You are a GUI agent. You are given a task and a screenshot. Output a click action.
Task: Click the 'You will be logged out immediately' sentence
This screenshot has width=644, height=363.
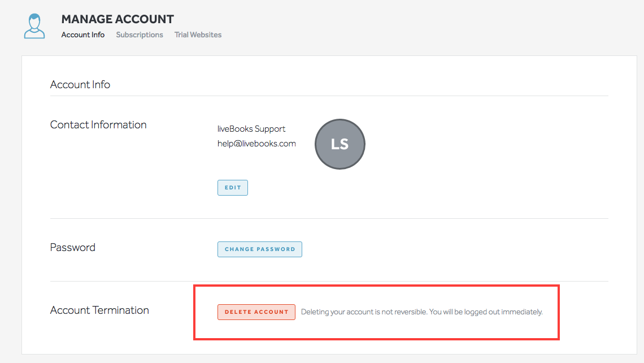click(x=486, y=312)
